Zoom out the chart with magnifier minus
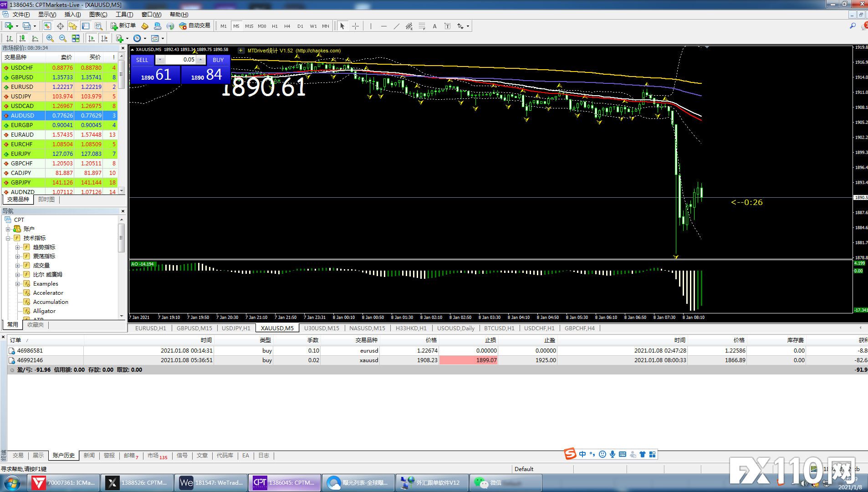This screenshot has height=492, width=868. tap(63, 38)
